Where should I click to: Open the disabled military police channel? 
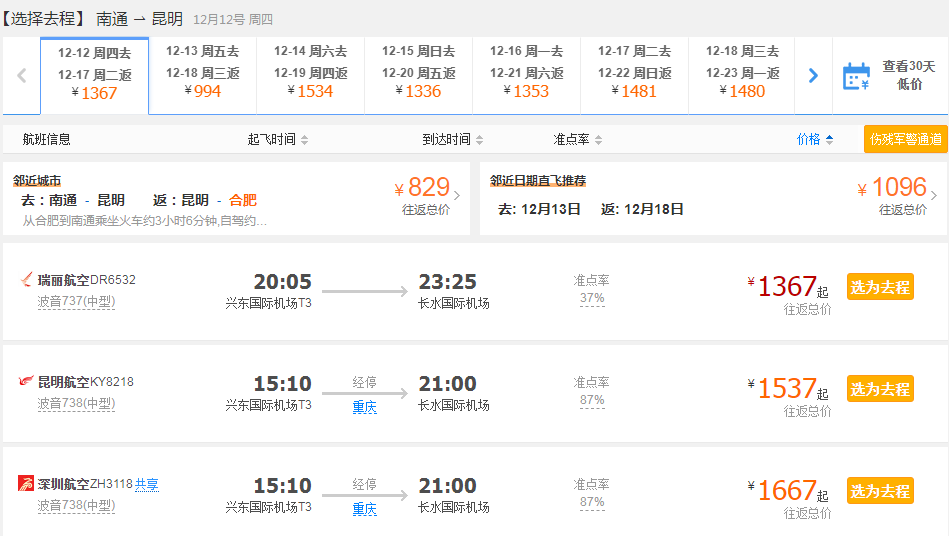(905, 140)
